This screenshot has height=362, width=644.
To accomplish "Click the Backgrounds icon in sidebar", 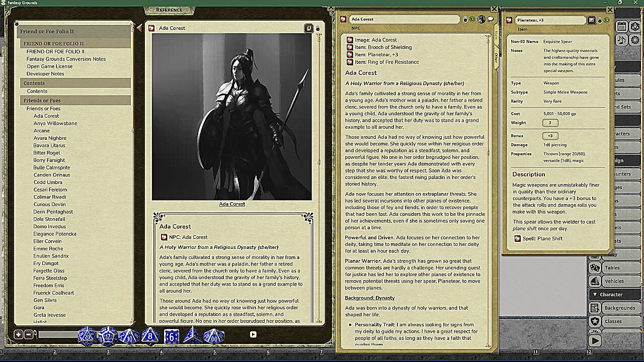I will (x=595, y=308).
